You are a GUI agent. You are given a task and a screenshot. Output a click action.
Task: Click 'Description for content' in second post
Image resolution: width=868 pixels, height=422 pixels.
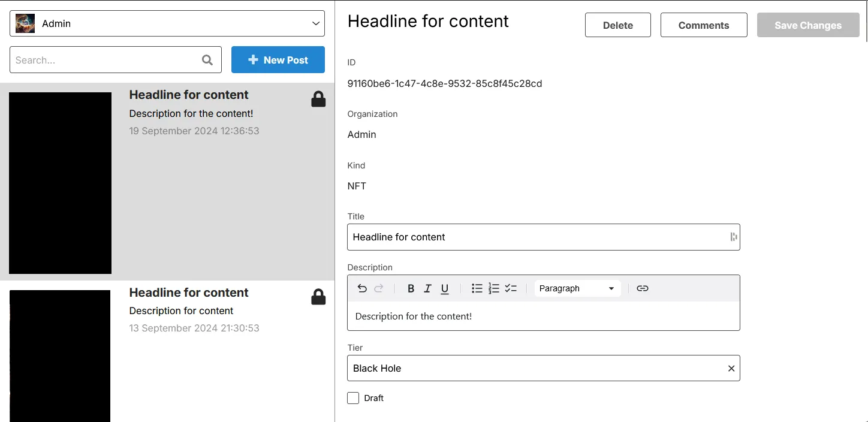click(x=181, y=311)
